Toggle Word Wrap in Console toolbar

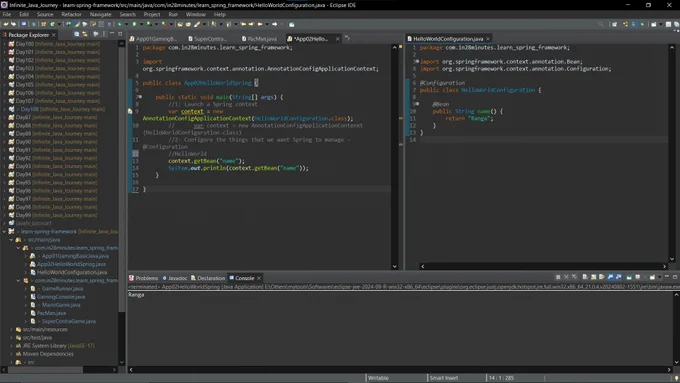pyautogui.click(x=602, y=277)
